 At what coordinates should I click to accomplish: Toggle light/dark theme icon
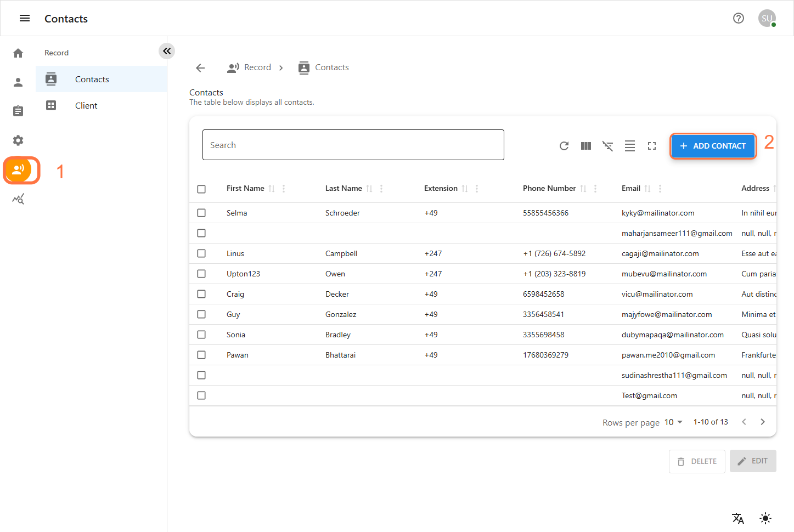pos(765,518)
